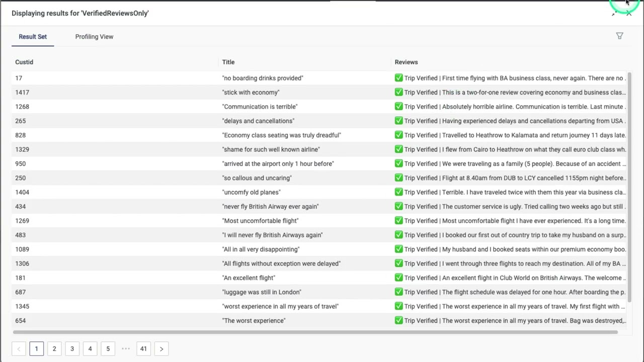Viewport: 644px width, 362px height.
Task: Click the Title column header
Action: pos(228,62)
